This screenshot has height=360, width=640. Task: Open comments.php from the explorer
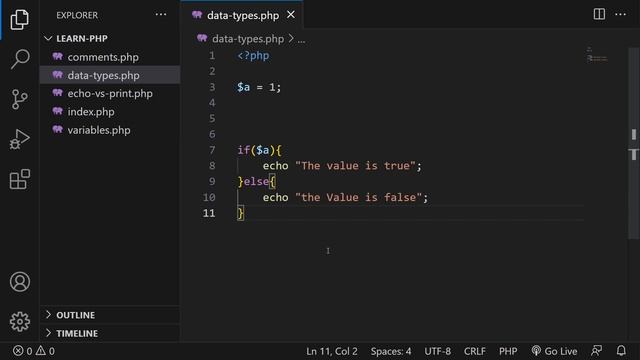tap(103, 57)
